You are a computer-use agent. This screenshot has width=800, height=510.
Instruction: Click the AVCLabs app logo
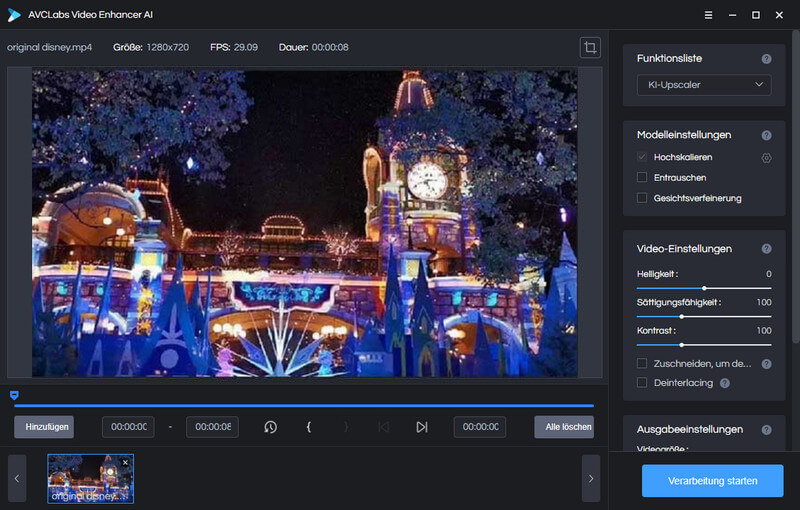[14, 15]
